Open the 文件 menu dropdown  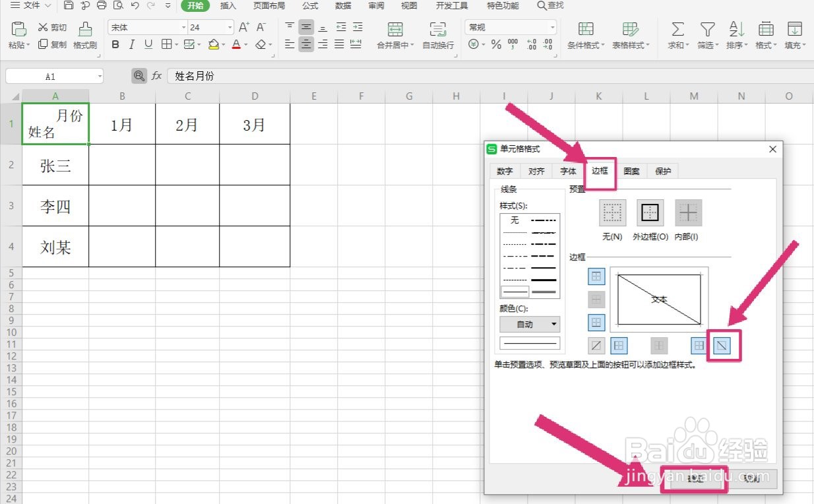click(x=31, y=5)
